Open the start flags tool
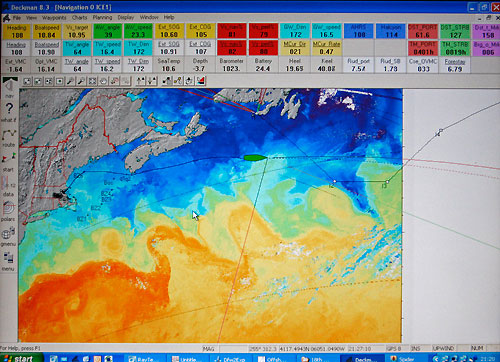Viewport: 500px width, 362px height. (9, 162)
